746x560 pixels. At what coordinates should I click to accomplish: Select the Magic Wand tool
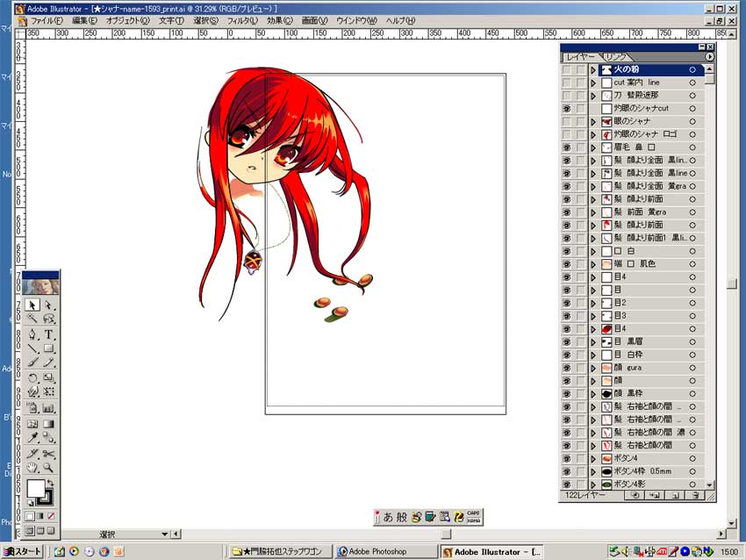[32, 319]
